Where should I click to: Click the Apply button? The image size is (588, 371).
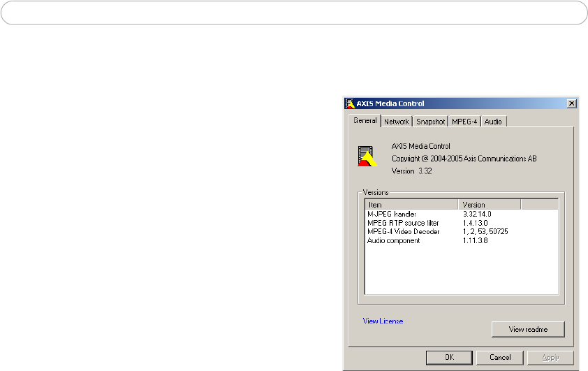click(550, 358)
